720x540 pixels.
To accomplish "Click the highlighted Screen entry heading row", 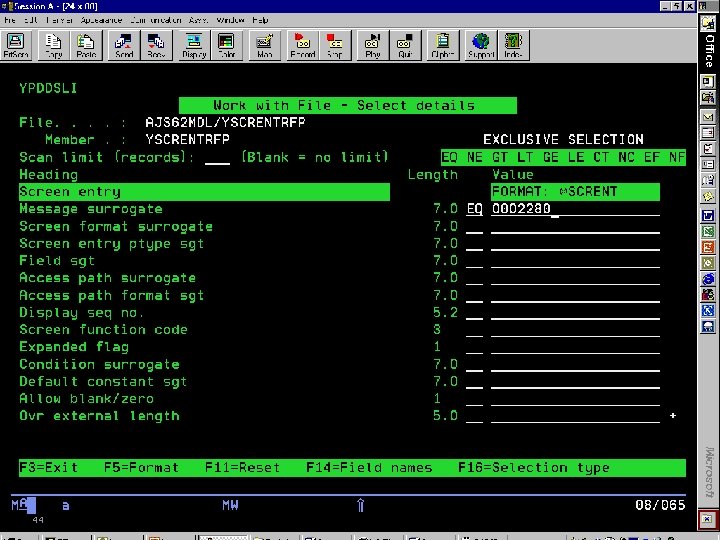I will coord(204,192).
